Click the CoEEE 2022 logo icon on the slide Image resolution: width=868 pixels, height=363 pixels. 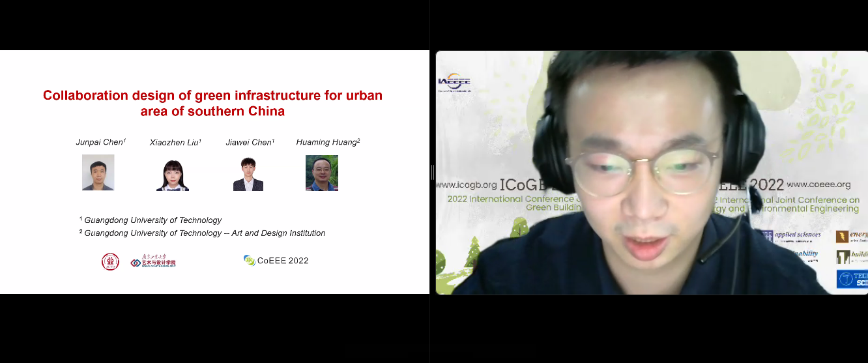(249, 260)
